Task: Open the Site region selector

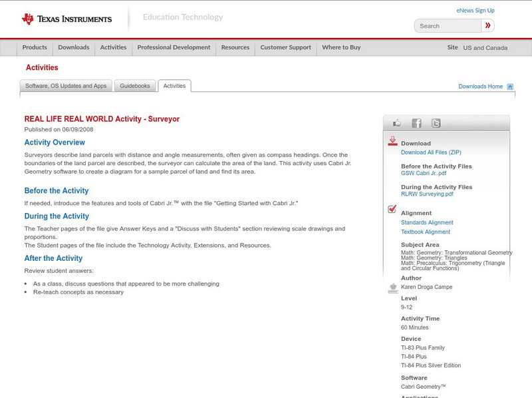Action: (485, 48)
